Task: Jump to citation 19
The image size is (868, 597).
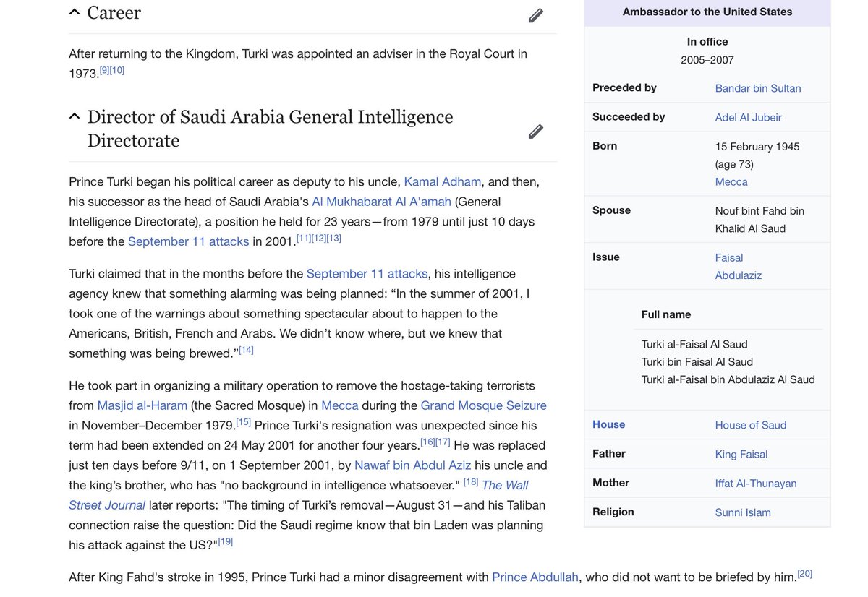Action: 225,541
